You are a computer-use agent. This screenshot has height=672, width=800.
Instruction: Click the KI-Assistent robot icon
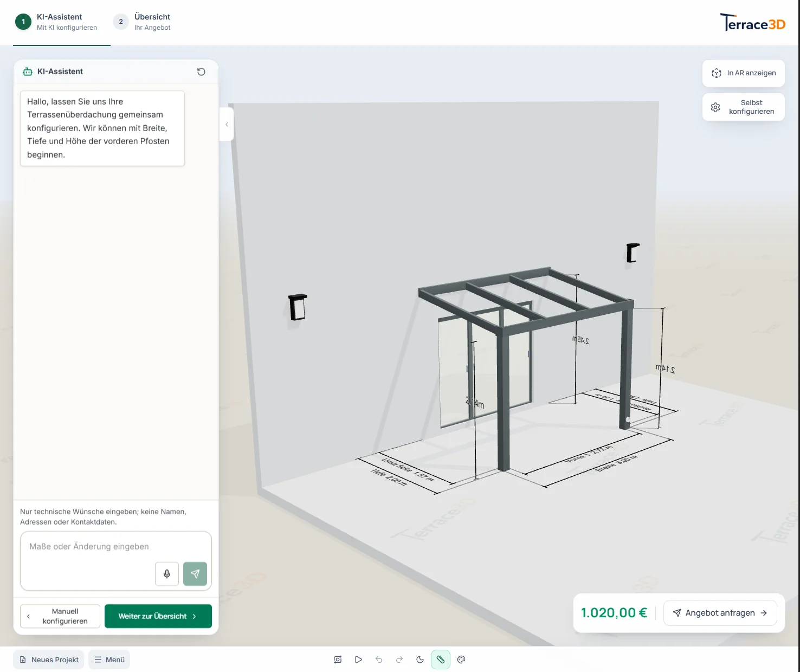[x=28, y=72]
